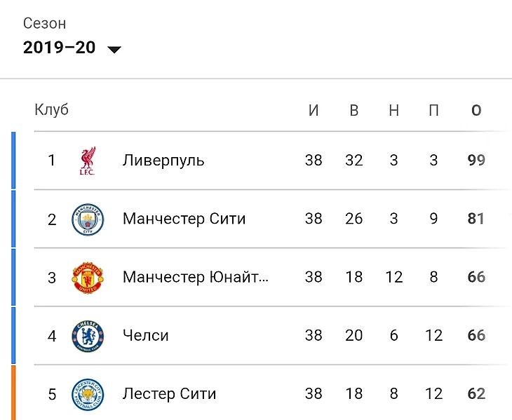512x420 pixels.
Task: Click the Chelsea club crest icon
Action: coord(88,336)
